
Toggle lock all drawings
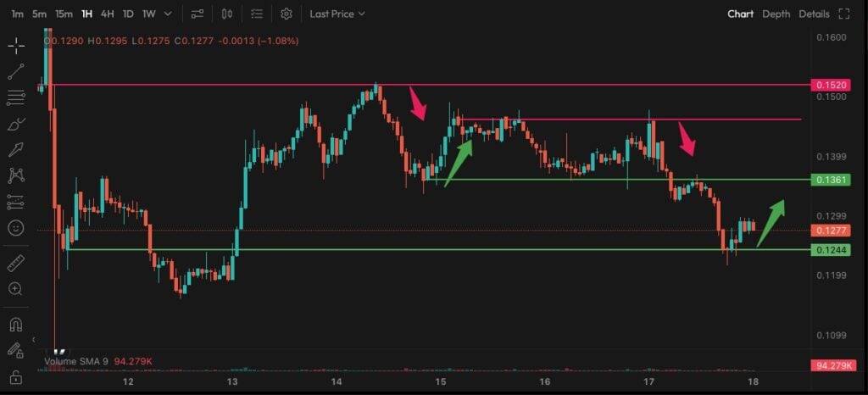tap(16, 377)
